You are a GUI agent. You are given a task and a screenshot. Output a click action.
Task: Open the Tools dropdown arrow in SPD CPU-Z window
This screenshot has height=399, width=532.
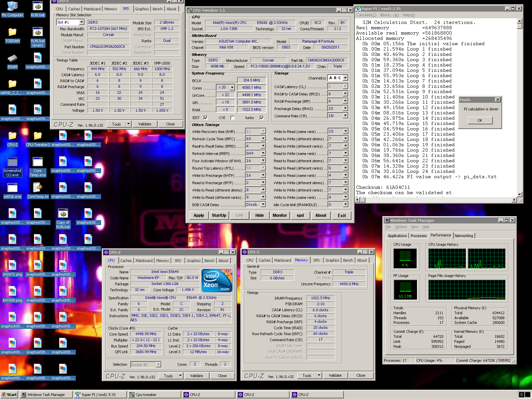click(x=128, y=124)
